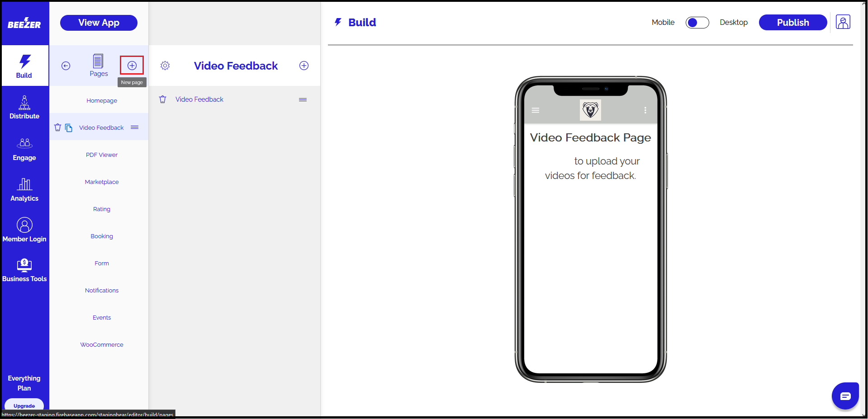Open the WooCommerce page
The height and width of the screenshot is (419, 868).
click(102, 344)
